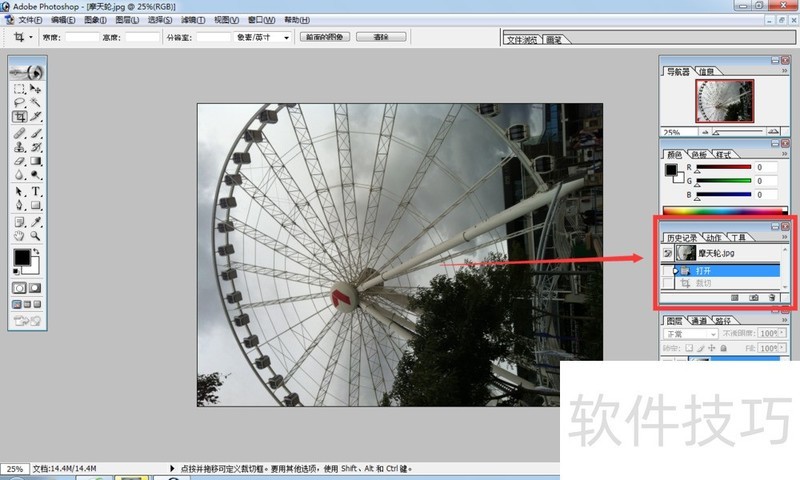Open the 像素/英寸 resolution unit dropdown
The width and height of the screenshot is (800, 480).
tap(286, 38)
